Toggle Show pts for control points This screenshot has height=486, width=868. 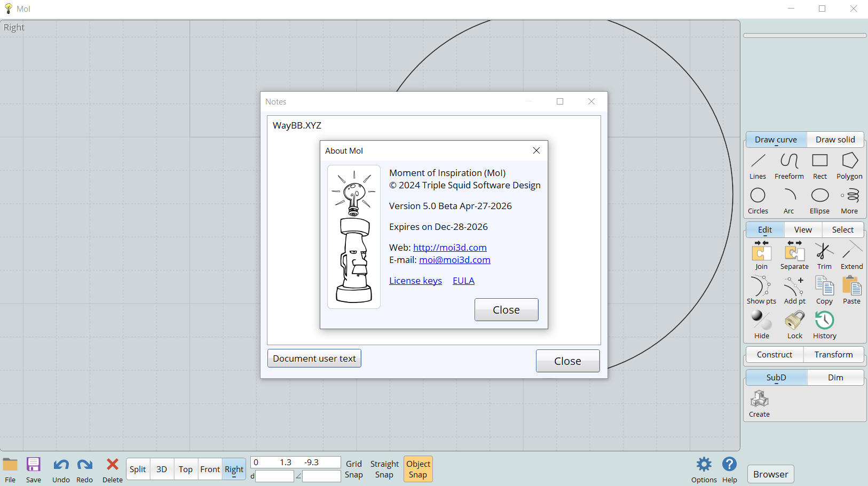(x=761, y=290)
